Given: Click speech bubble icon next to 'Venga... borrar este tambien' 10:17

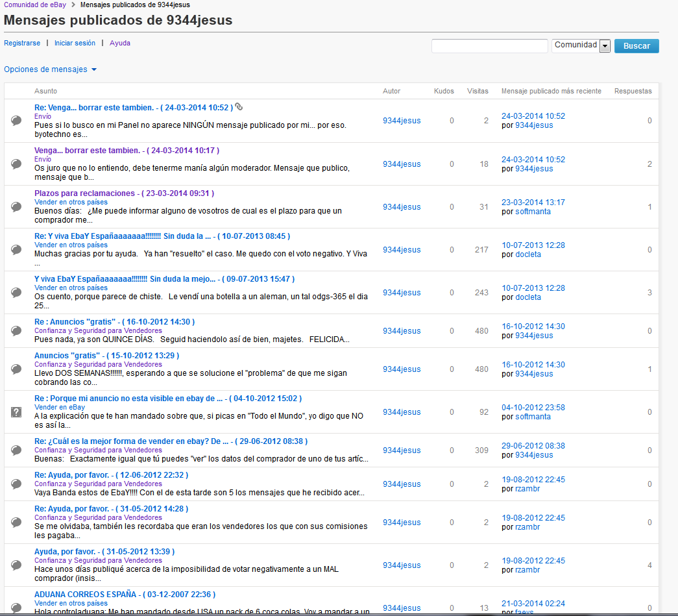Looking at the screenshot, I should tap(17, 164).
